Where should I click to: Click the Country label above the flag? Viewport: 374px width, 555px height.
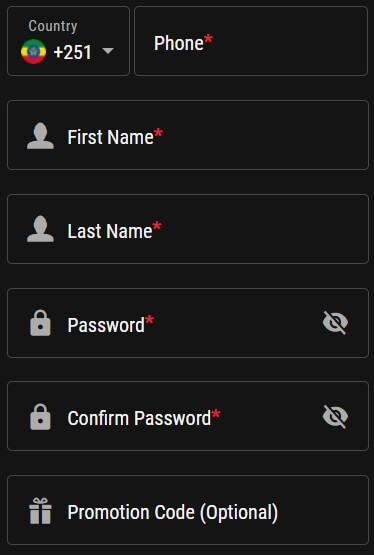[x=53, y=26]
